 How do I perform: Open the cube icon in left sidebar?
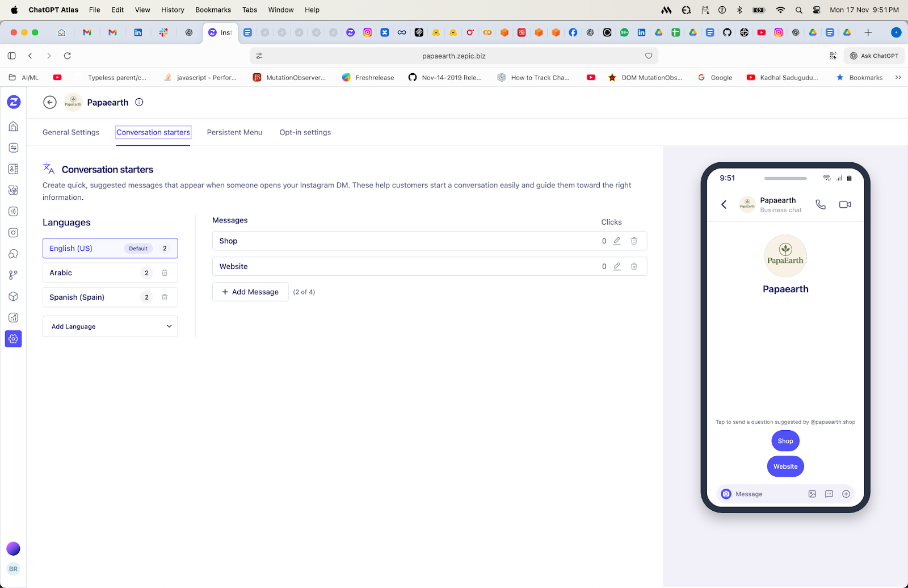click(14, 296)
